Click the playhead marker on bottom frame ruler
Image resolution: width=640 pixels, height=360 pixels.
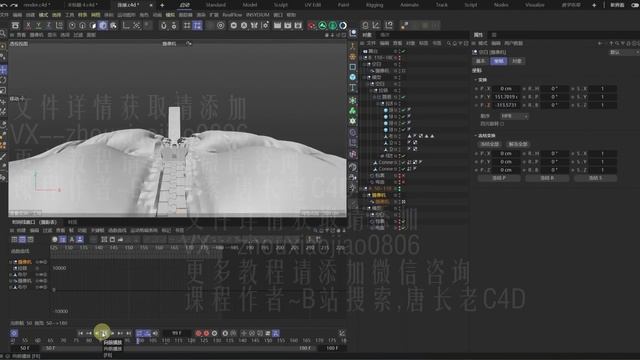[138, 340]
